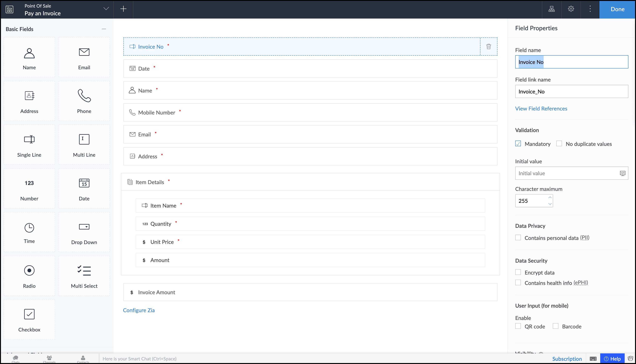Uncheck the Mandatory validation checkbox
Viewport: 636px width, 364px height.
point(518,144)
